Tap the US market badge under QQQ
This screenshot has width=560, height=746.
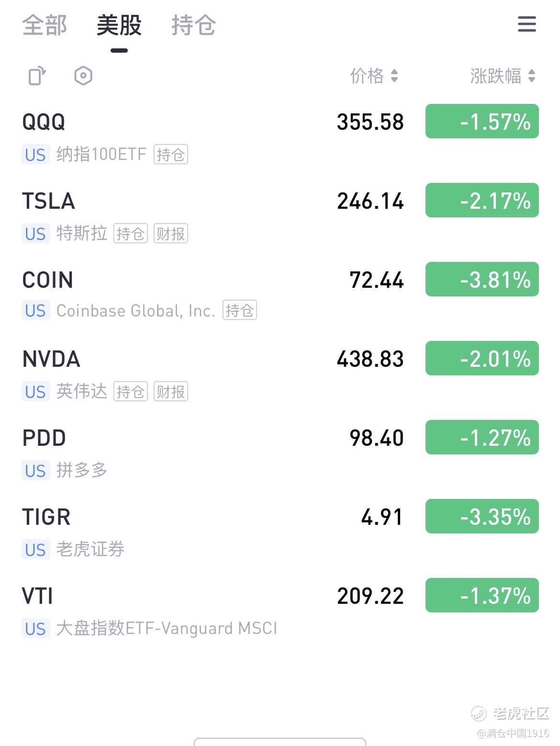pos(35,155)
